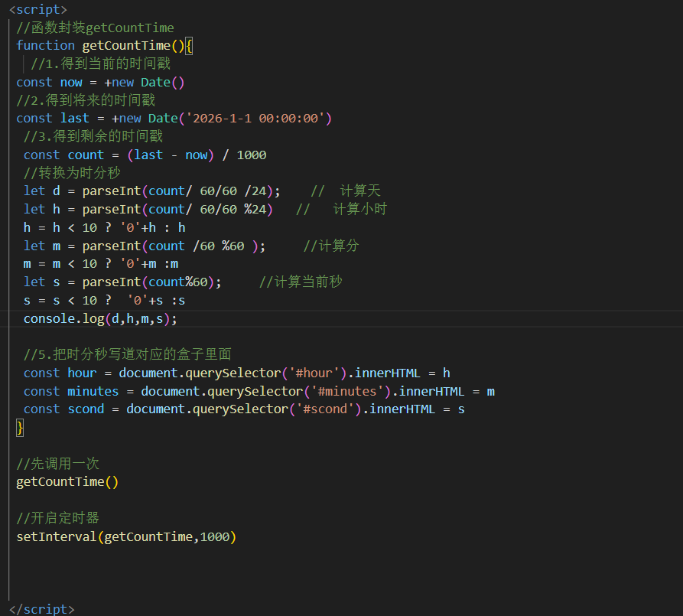Click the comment '//2.得到将来的时间戳'

pos(86,100)
